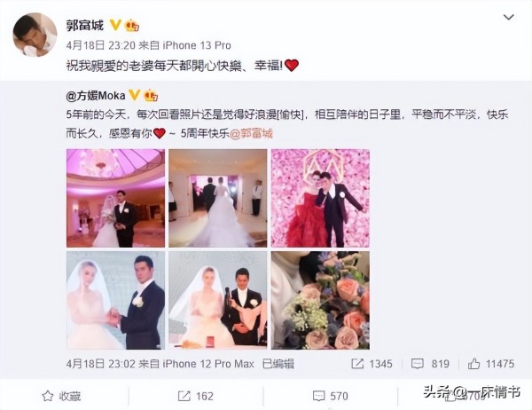Like the quoted post with 11475 likes
Viewport: 532px width, 410px height.
tap(473, 364)
